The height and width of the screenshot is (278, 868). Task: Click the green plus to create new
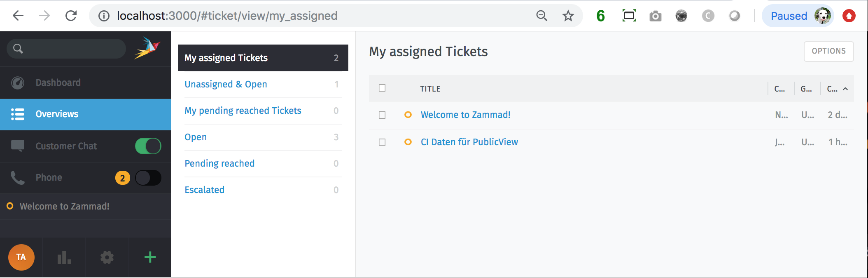[x=150, y=257]
